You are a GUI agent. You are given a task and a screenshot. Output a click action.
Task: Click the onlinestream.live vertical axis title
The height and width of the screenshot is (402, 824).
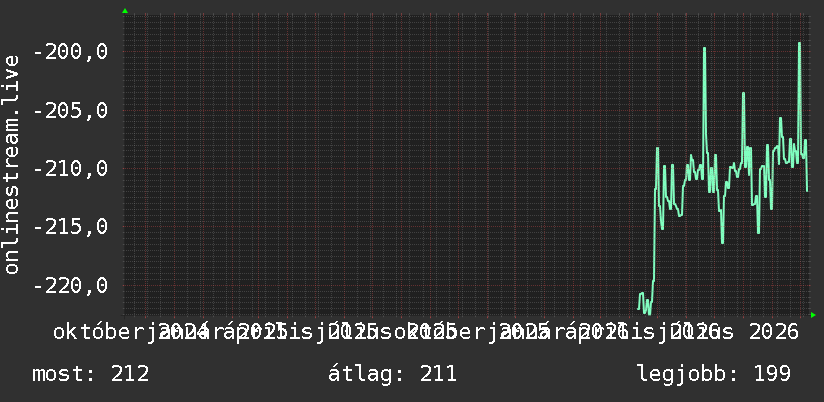pyautogui.click(x=12, y=164)
